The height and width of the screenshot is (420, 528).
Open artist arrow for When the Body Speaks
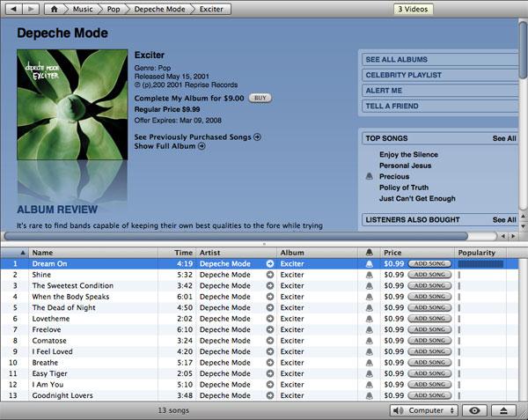tap(270, 297)
